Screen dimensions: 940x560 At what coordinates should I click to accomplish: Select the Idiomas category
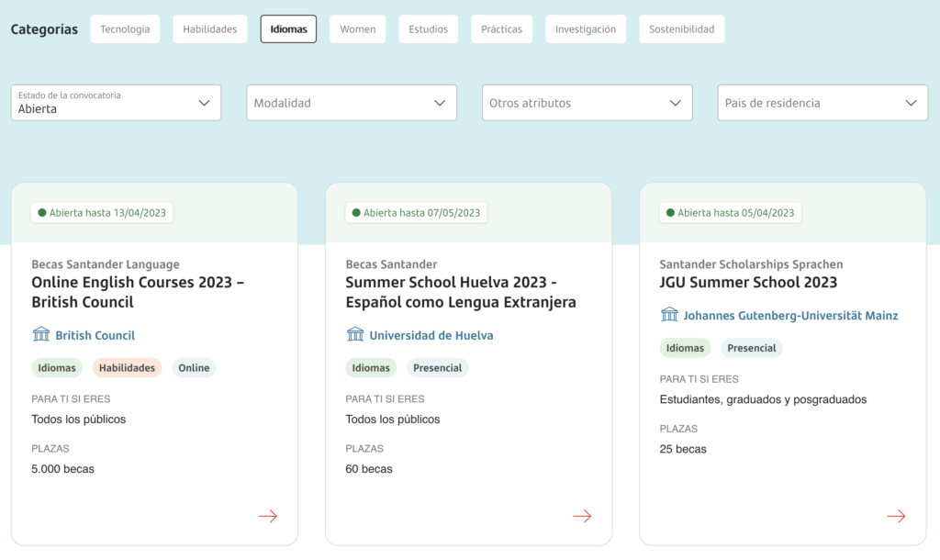click(288, 28)
